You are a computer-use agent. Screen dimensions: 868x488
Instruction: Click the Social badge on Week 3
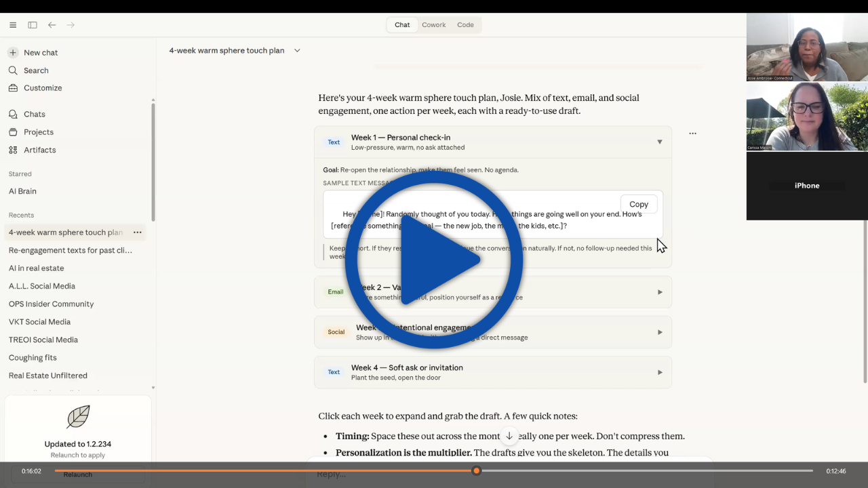coord(336,332)
